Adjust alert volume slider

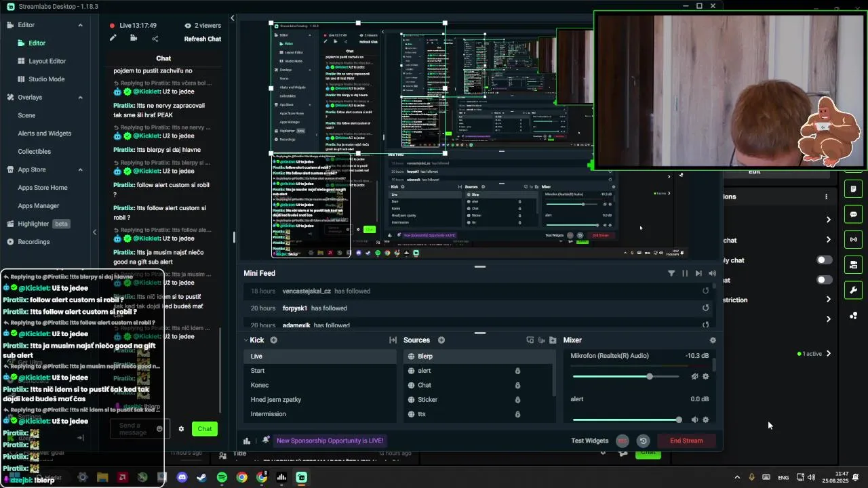[x=627, y=420]
